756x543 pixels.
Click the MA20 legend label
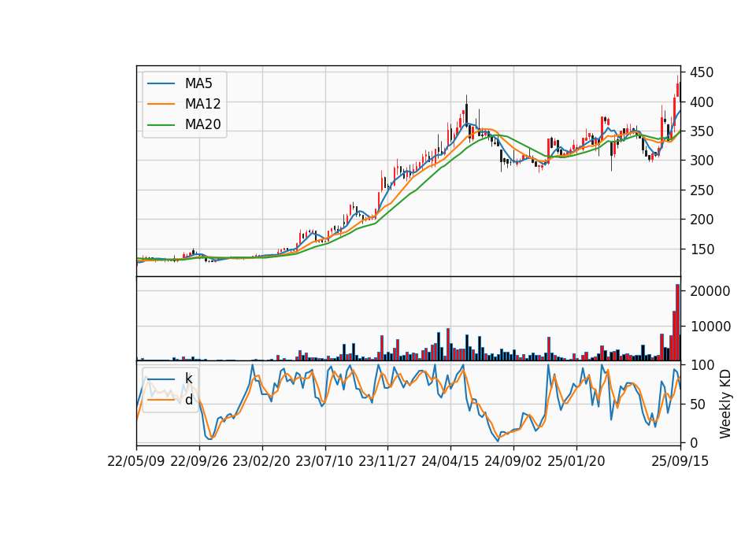pyautogui.click(x=202, y=124)
